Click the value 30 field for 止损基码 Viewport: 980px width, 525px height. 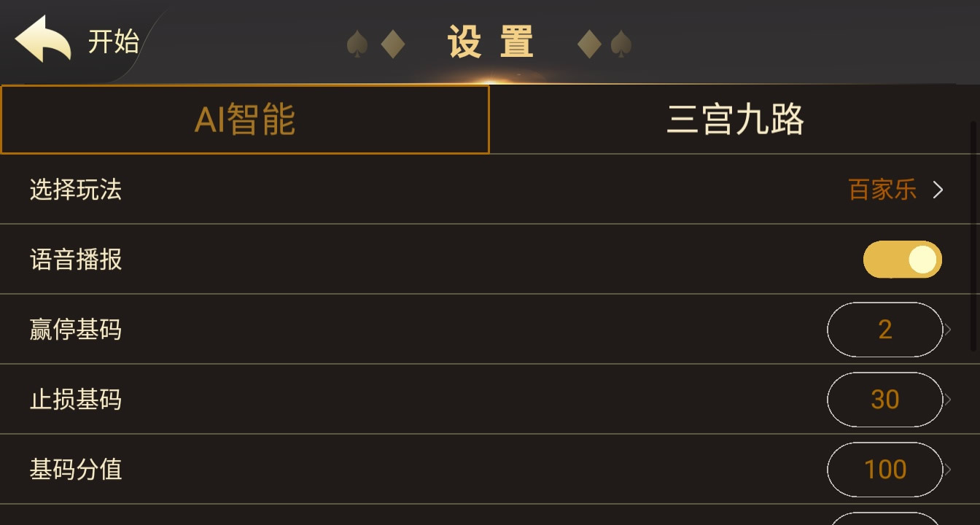(884, 400)
